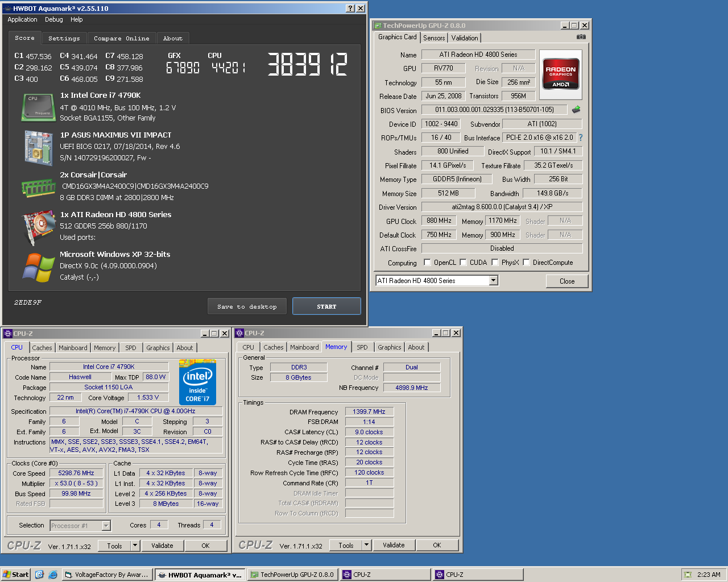The height and width of the screenshot is (582, 728).
Task: Open SPD tab in right CPU-Z window
Action: point(362,347)
